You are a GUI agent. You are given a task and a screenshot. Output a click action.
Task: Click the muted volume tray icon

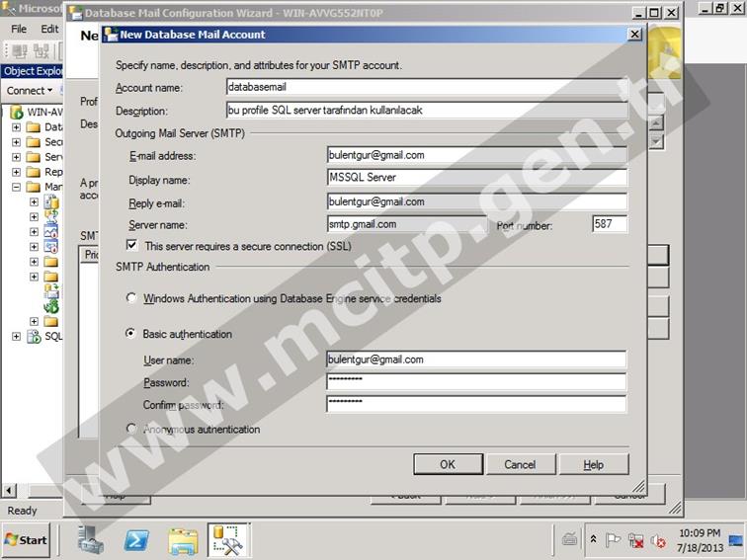658,540
